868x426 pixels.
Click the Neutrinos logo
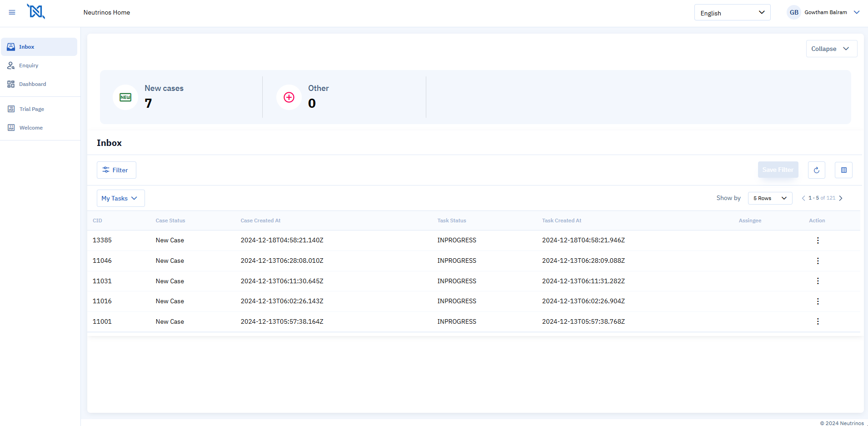tap(36, 11)
